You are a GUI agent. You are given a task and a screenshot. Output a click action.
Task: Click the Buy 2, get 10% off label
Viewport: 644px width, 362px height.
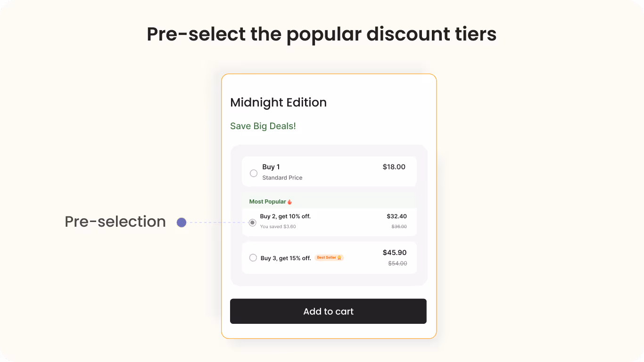285,216
